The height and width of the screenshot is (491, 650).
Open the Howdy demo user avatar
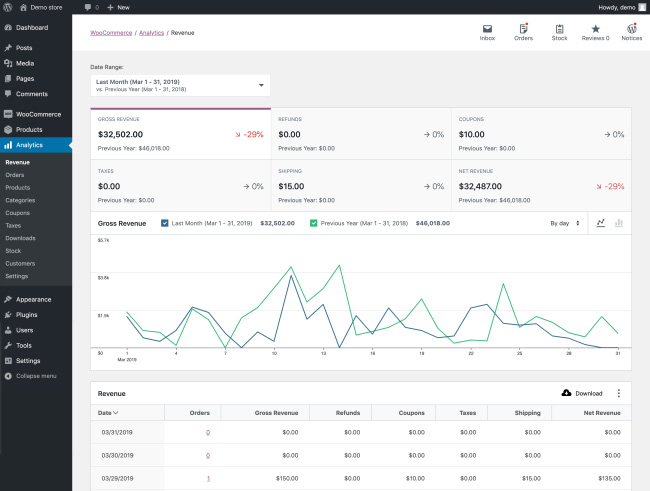[642, 7]
